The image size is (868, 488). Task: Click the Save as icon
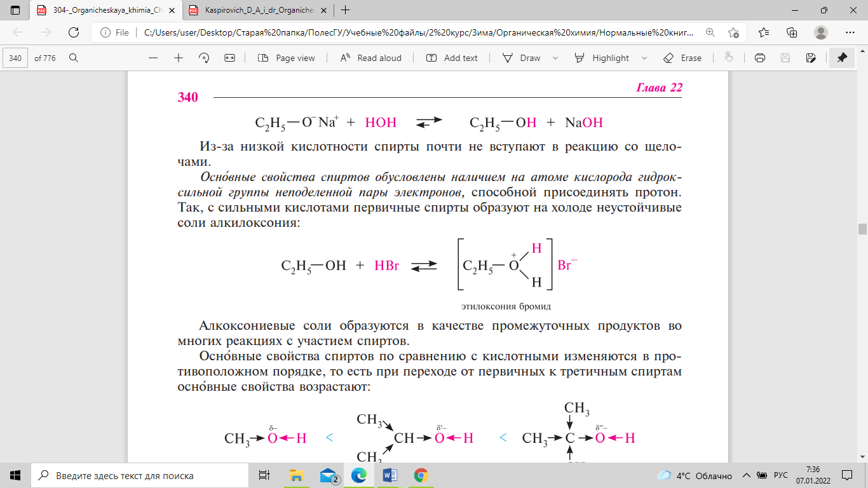810,58
